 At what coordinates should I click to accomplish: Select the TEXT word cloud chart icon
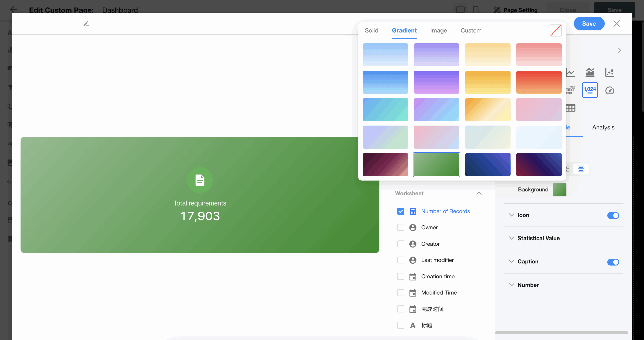570,90
